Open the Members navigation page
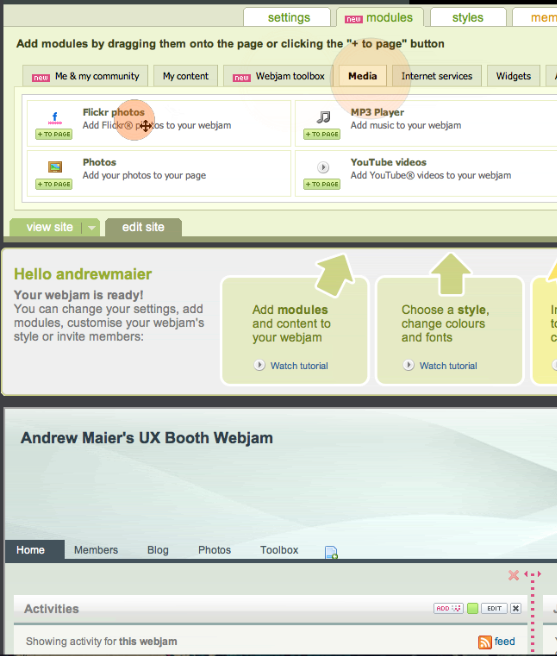The width and height of the screenshot is (557, 656). tap(96, 550)
